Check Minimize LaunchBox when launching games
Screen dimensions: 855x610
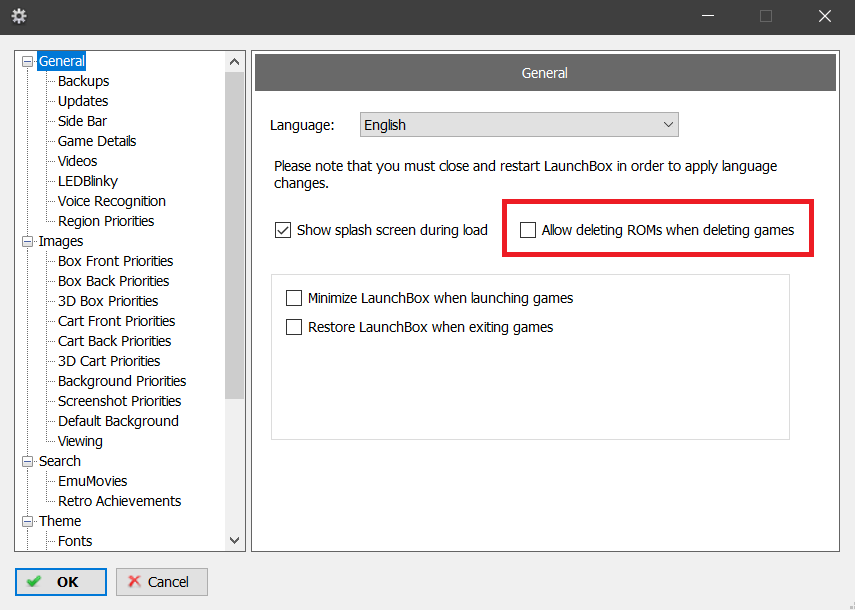[x=294, y=298]
